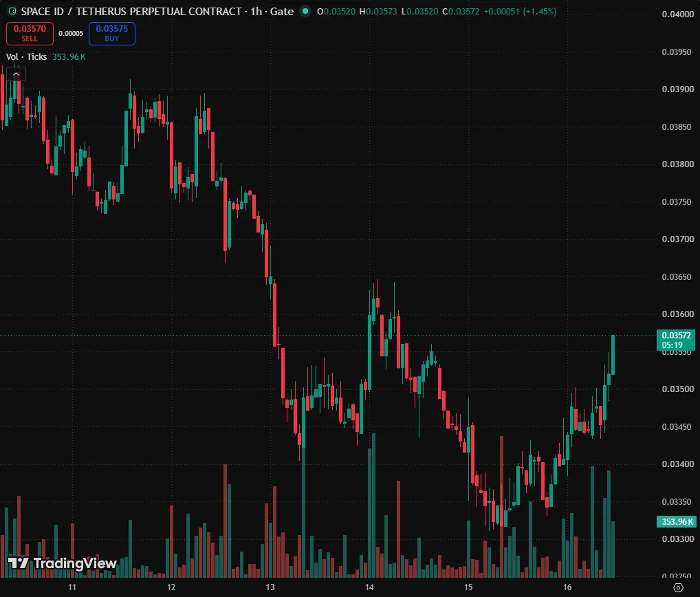This screenshot has height=597, width=700.
Task: Click the 0.03800 price axis label
Action: 678,164
